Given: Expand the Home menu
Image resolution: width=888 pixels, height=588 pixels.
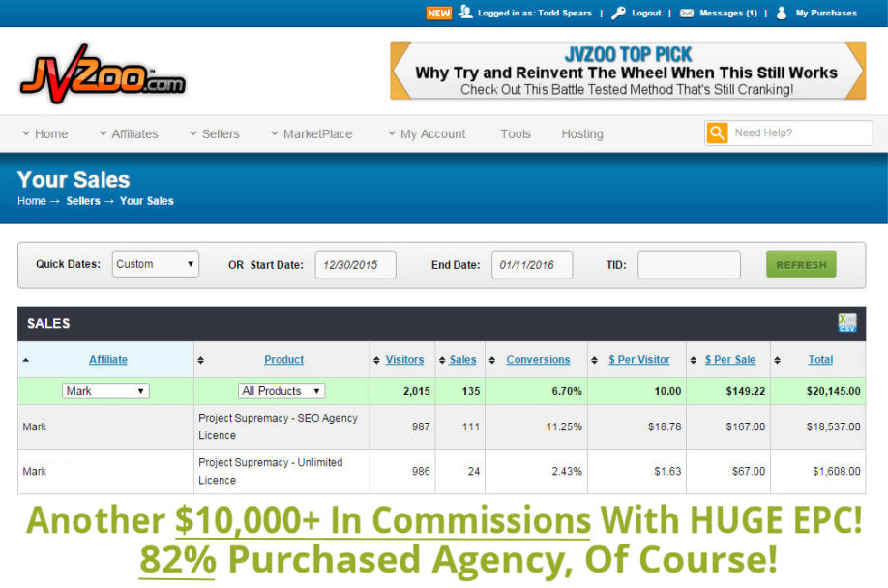Looking at the screenshot, I should (45, 134).
